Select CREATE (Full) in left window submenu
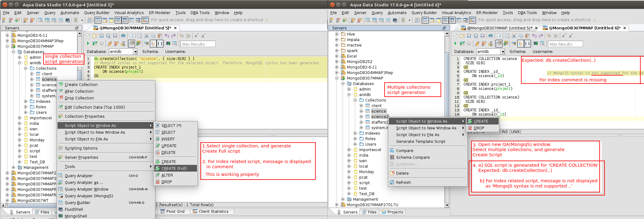This screenshot has width=644, height=219. [x=176, y=168]
